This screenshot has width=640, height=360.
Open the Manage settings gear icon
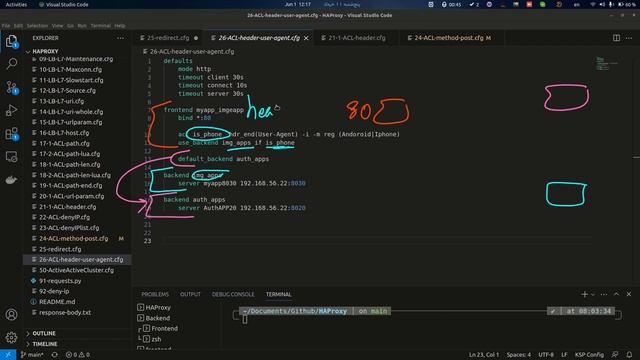tap(11, 338)
